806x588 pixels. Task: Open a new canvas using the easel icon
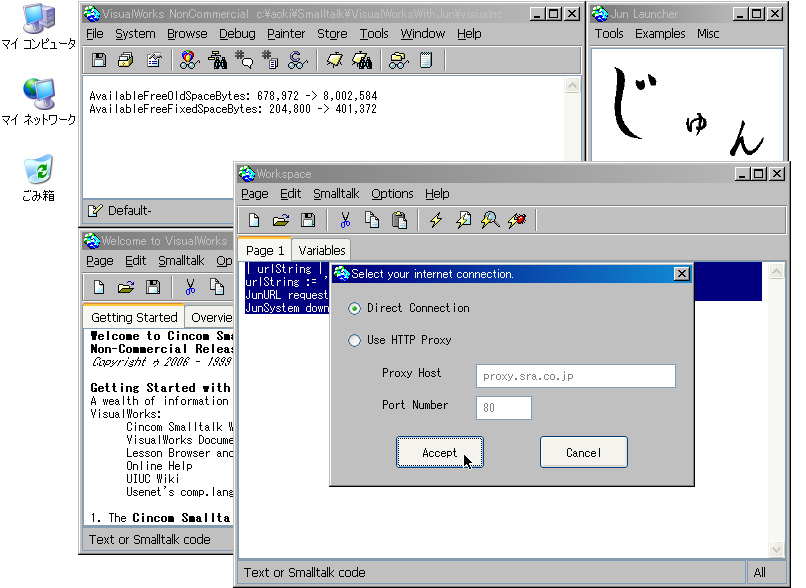(335, 61)
